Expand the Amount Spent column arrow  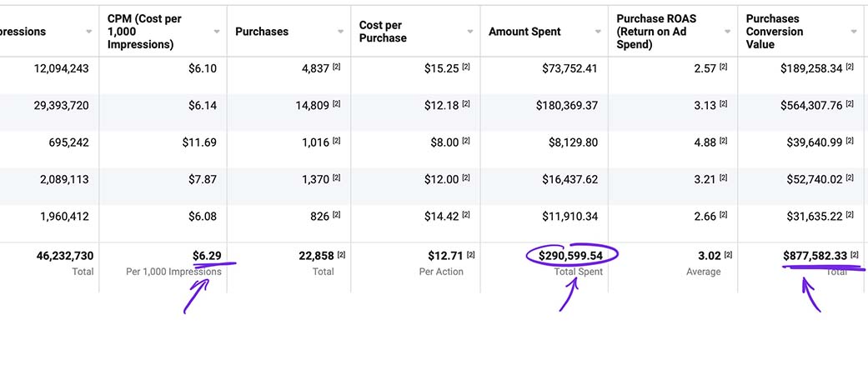click(598, 32)
